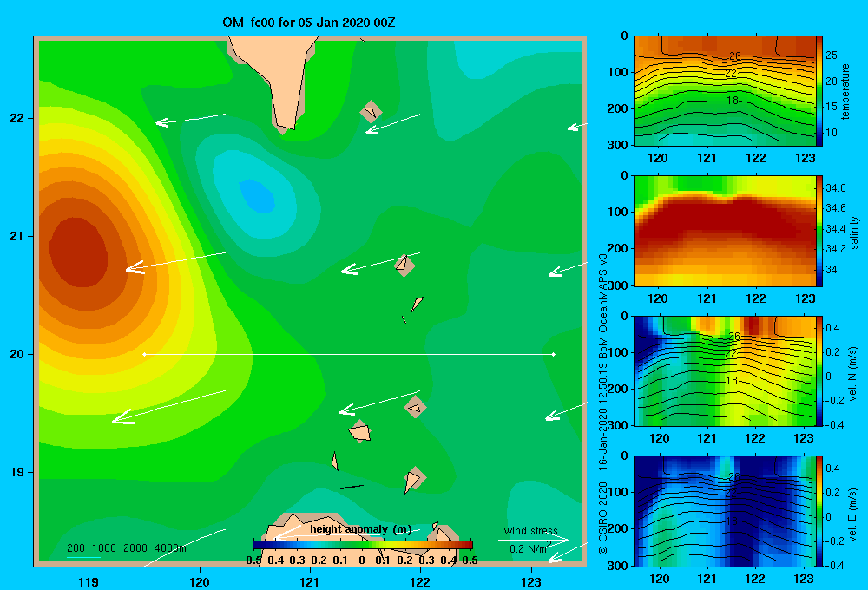Click the "wind stress" legend label
Viewport: 868px width, 590px height.
click(531, 530)
